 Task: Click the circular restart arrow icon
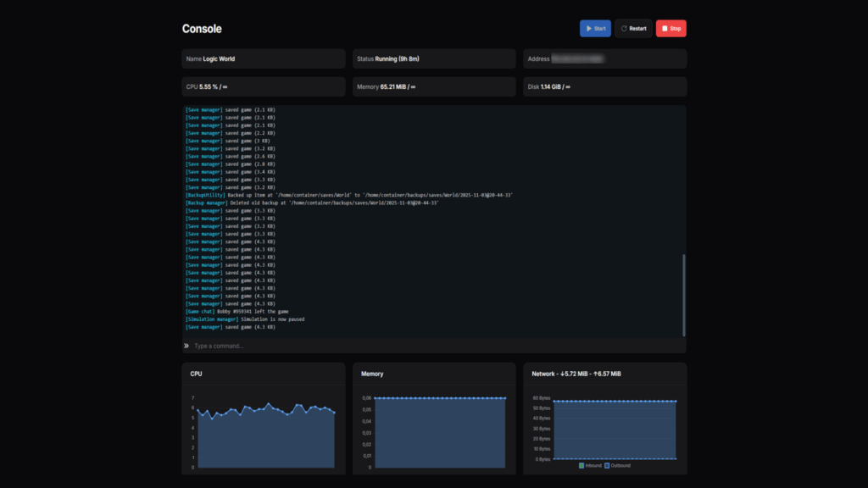(x=623, y=29)
